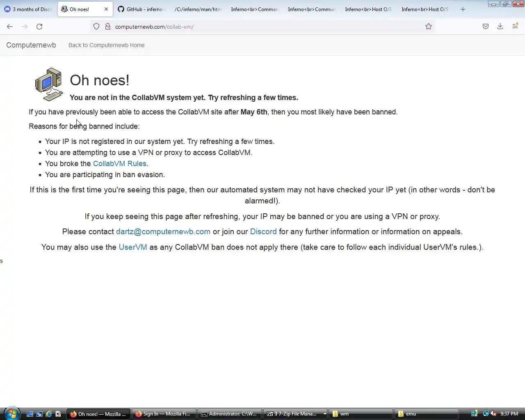Screen dimensions: 525x420
Task: Click the fourth quick launch notepad-style icon
Action: tap(58, 414)
